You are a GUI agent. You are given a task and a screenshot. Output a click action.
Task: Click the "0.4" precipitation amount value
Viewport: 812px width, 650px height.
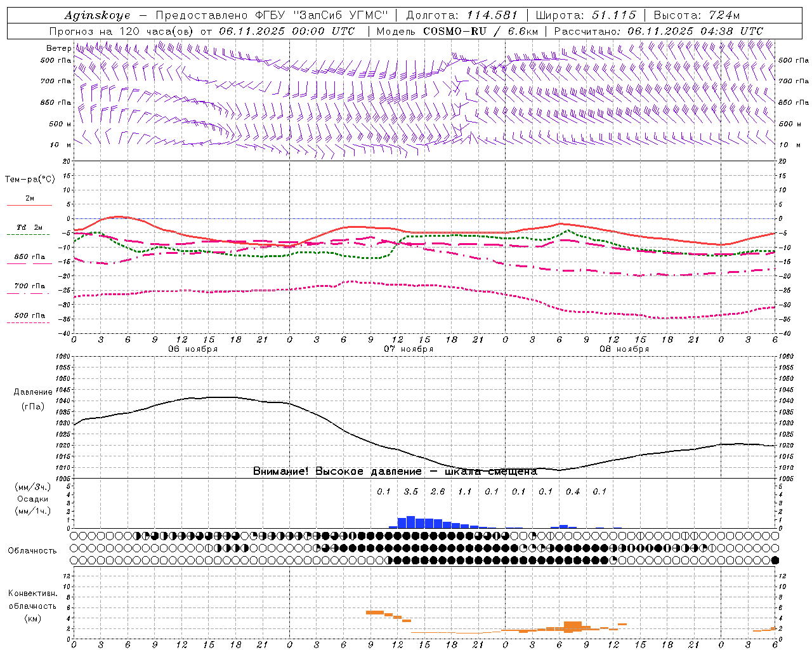point(573,491)
